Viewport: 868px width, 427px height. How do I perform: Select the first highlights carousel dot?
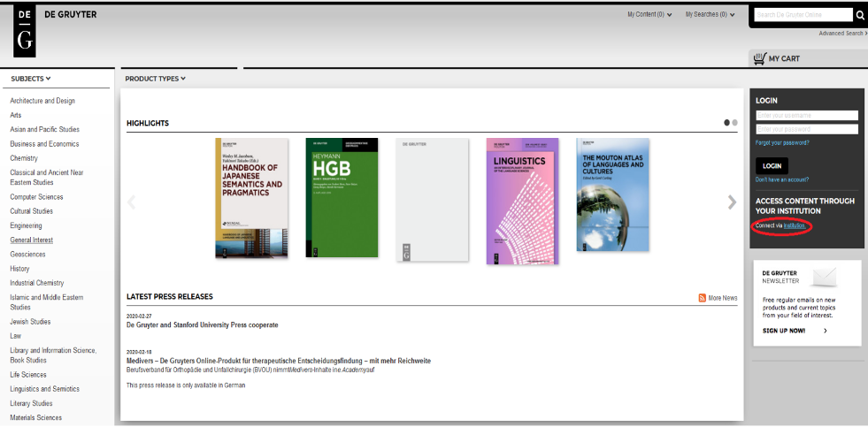coord(726,123)
